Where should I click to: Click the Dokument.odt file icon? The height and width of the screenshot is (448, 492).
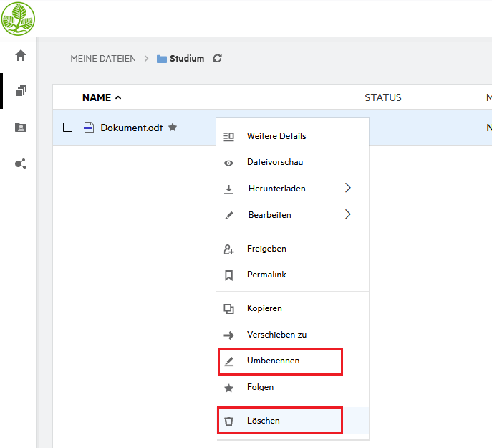click(x=89, y=128)
